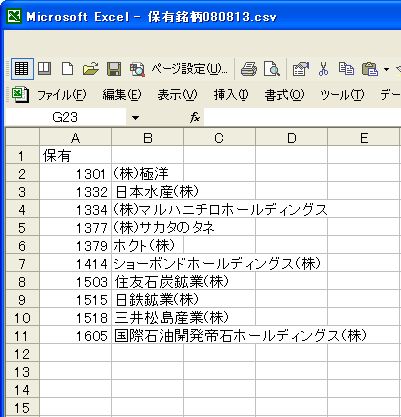The image size is (401, 417).
Task: Select column C header
Action: 219,137
